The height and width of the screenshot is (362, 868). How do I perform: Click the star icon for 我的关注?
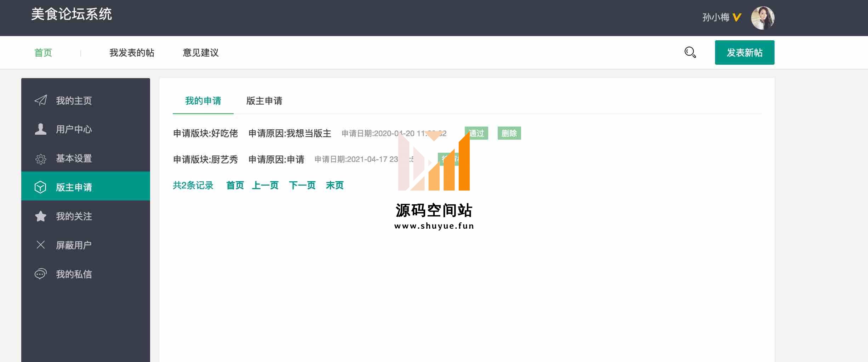click(x=41, y=216)
